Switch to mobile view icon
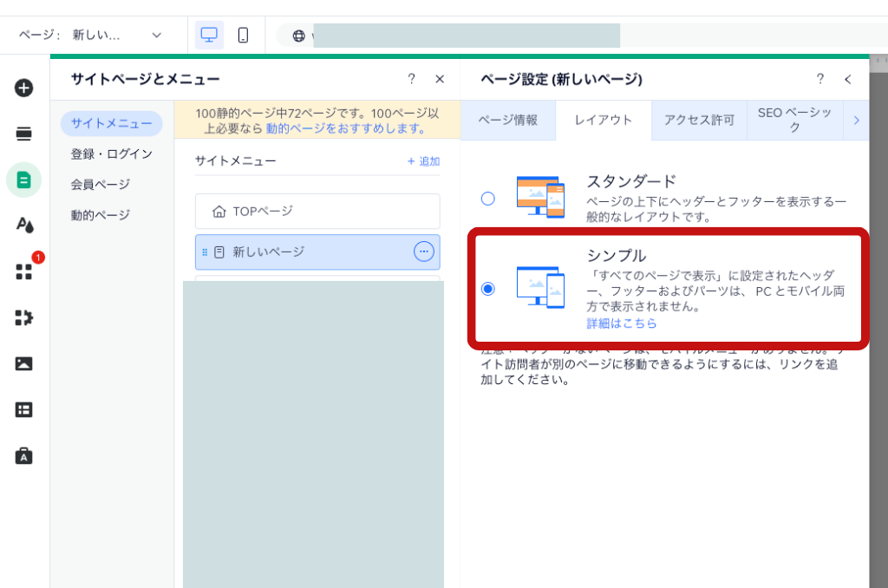Viewport: 888px width, 588px height. pos(243,36)
